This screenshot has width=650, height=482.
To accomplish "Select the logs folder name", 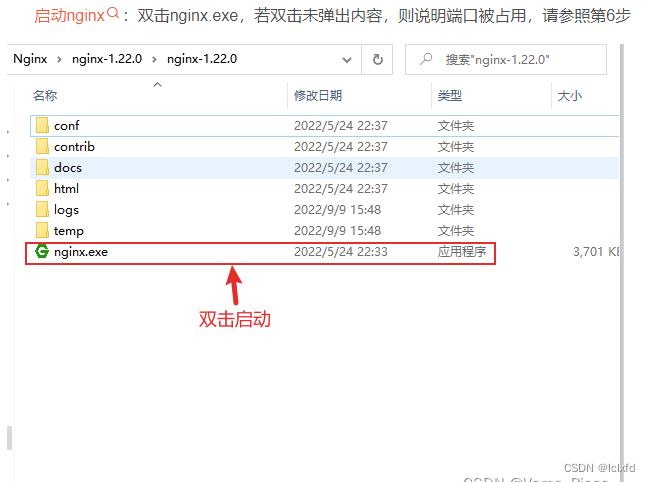I will (x=66, y=210).
